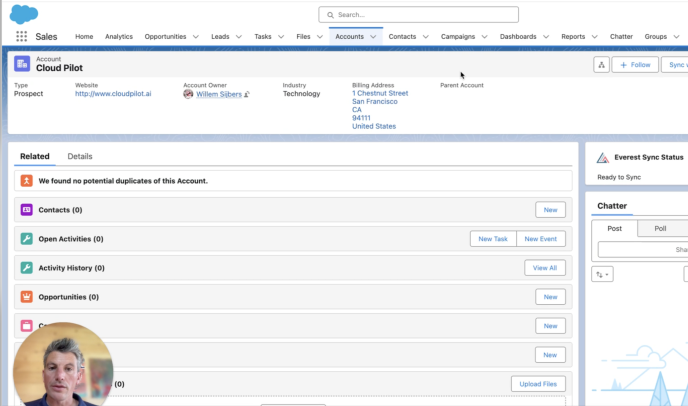
Task: Open the Chatter nav tab
Action: point(621,36)
